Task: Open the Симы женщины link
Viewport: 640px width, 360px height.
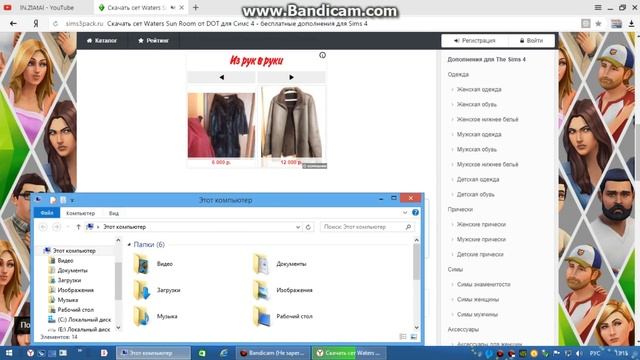Action: click(x=478, y=300)
